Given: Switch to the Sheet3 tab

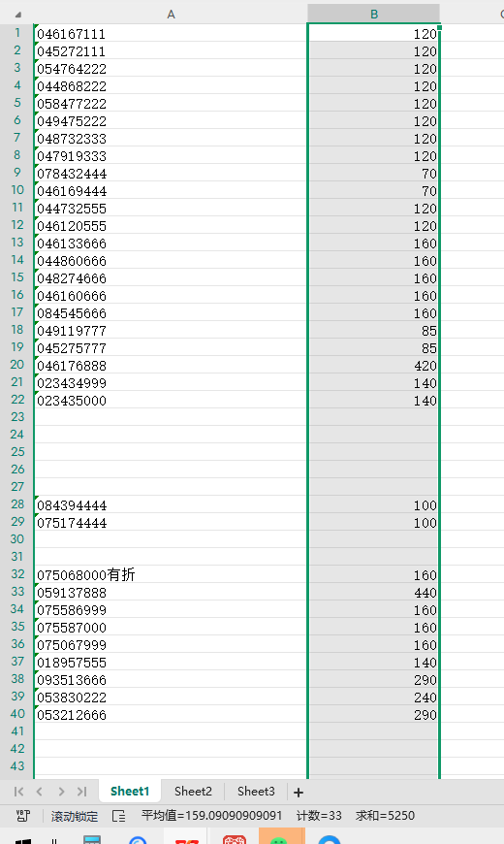Looking at the screenshot, I should 256,792.
